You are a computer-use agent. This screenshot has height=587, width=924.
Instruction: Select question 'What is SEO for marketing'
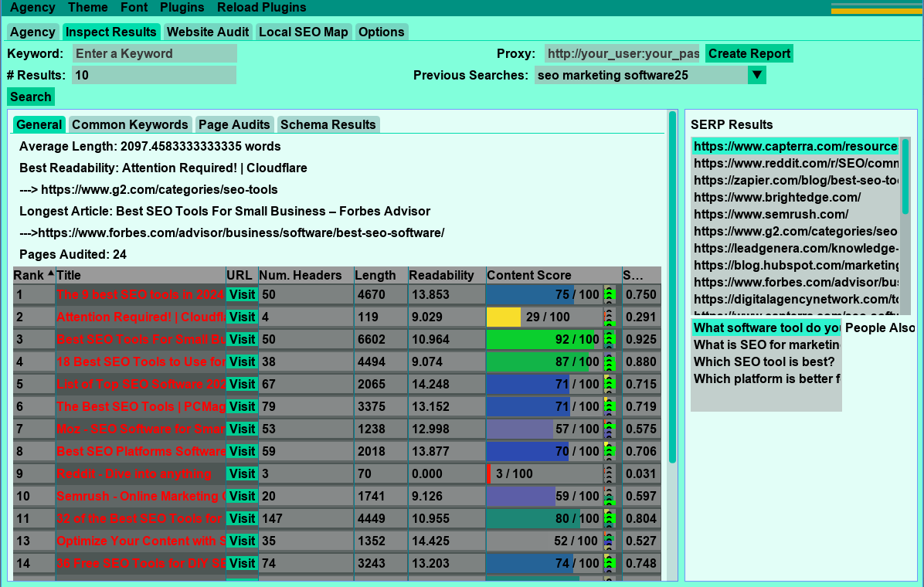click(x=766, y=344)
